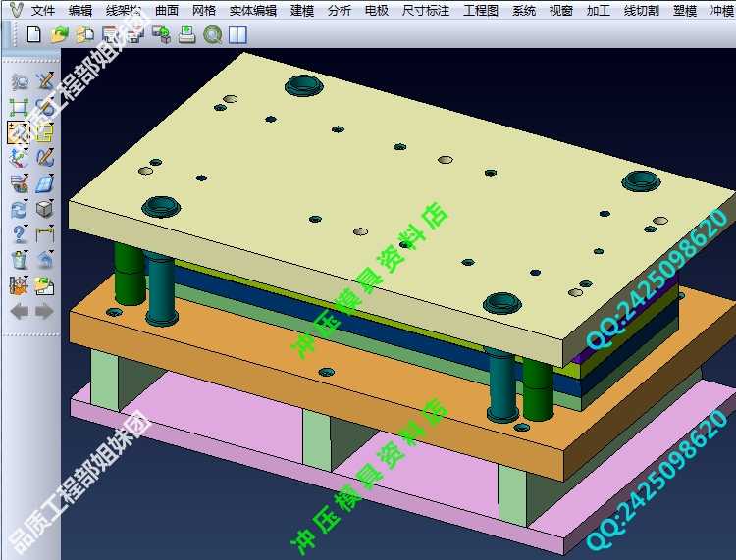Select the green rectangle fit-window tool

pos(20,108)
